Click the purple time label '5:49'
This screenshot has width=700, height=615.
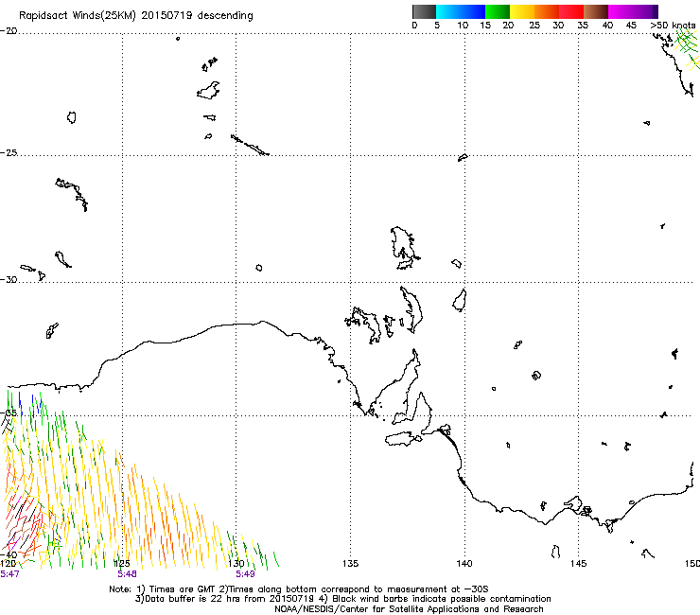tap(245, 574)
